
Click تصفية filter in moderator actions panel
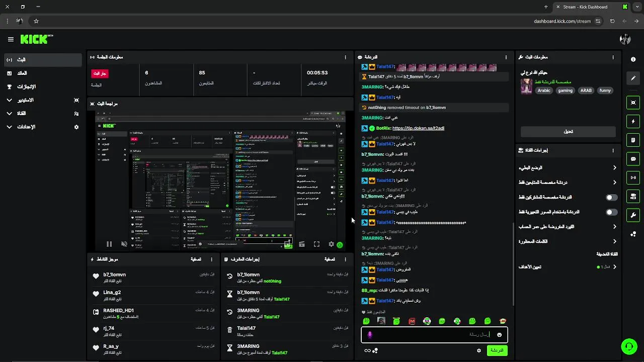(330, 259)
